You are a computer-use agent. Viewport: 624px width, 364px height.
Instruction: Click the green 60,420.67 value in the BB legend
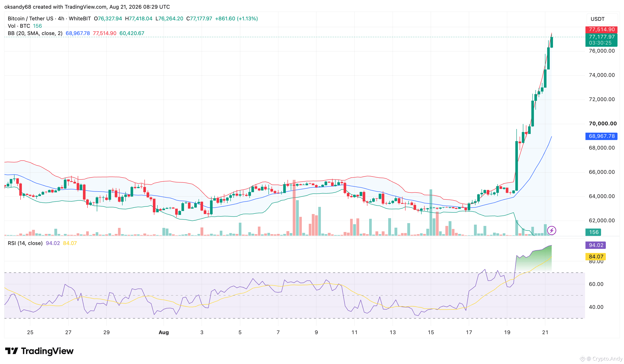tap(132, 33)
